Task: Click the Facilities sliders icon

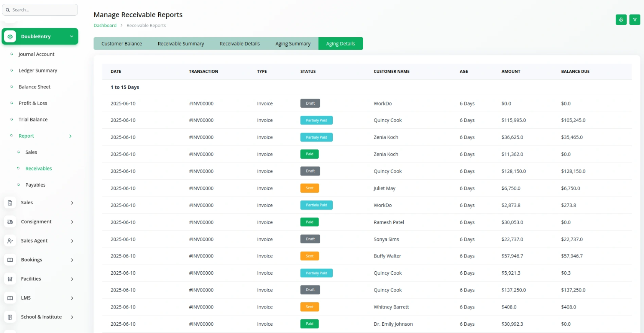Action: click(x=10, y=279)
